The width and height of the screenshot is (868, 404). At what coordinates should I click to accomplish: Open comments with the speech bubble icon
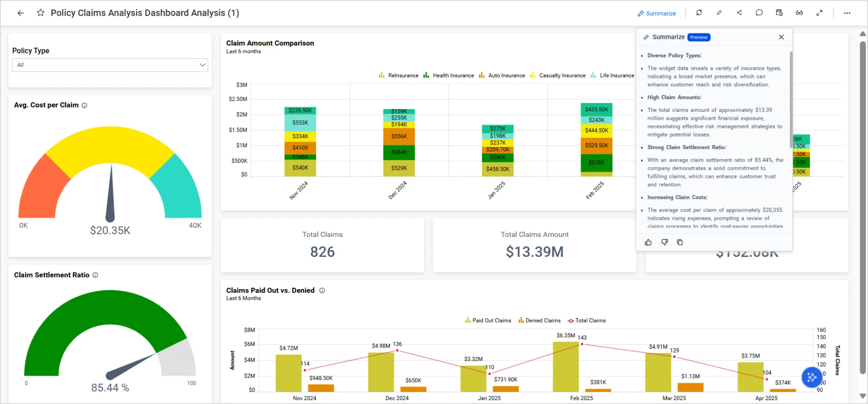(759, 13)
